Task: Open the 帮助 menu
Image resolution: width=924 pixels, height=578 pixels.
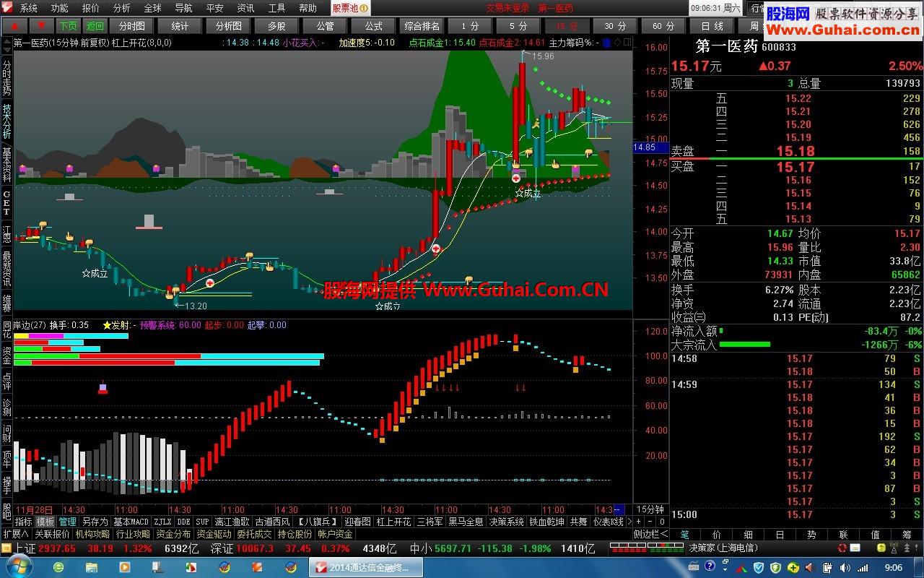Action: tap(308, 8)
